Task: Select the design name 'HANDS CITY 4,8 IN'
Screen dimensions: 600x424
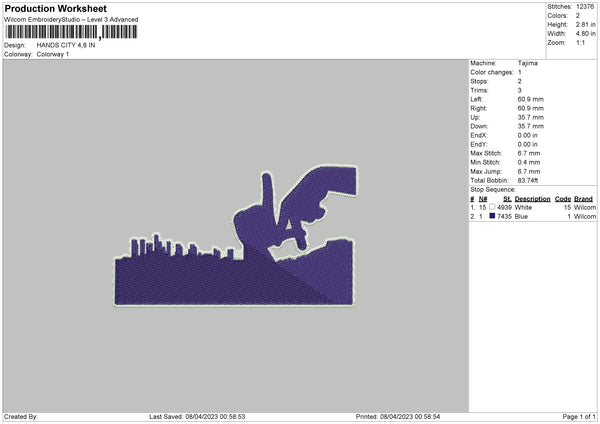Action: tap(66, 45)
